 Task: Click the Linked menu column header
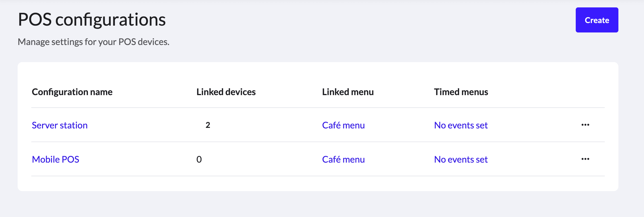click(348, 92)
